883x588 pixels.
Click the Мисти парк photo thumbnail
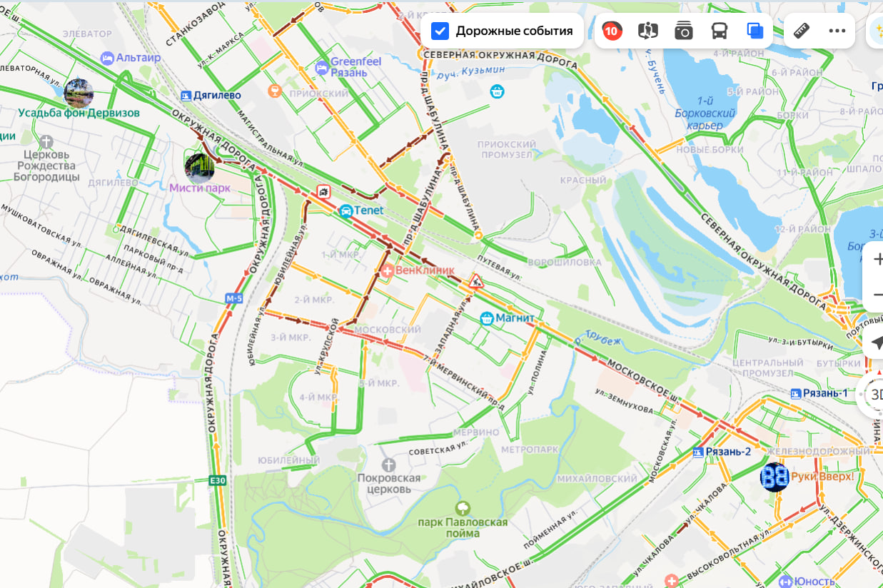click(199, 168)
